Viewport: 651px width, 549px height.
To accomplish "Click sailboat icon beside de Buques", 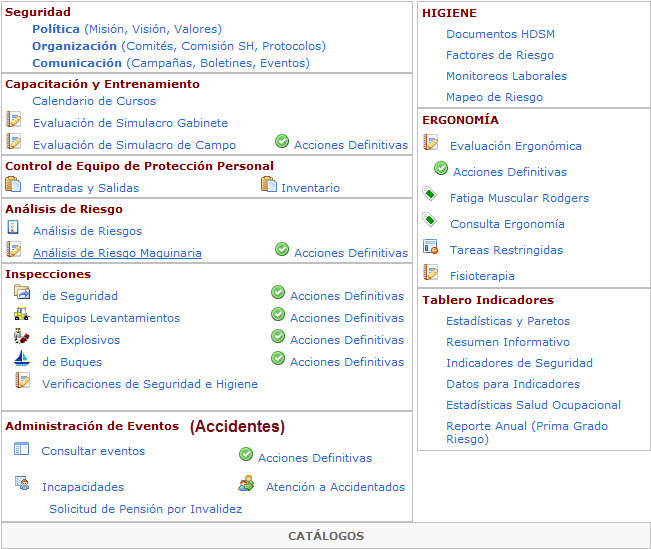I will [22, 358].
